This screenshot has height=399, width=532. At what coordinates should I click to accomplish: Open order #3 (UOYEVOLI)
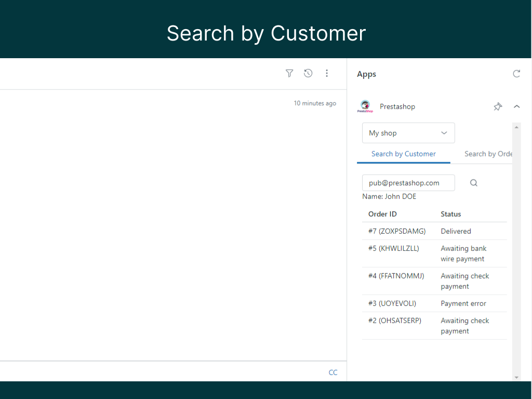(x=392, y=303)
